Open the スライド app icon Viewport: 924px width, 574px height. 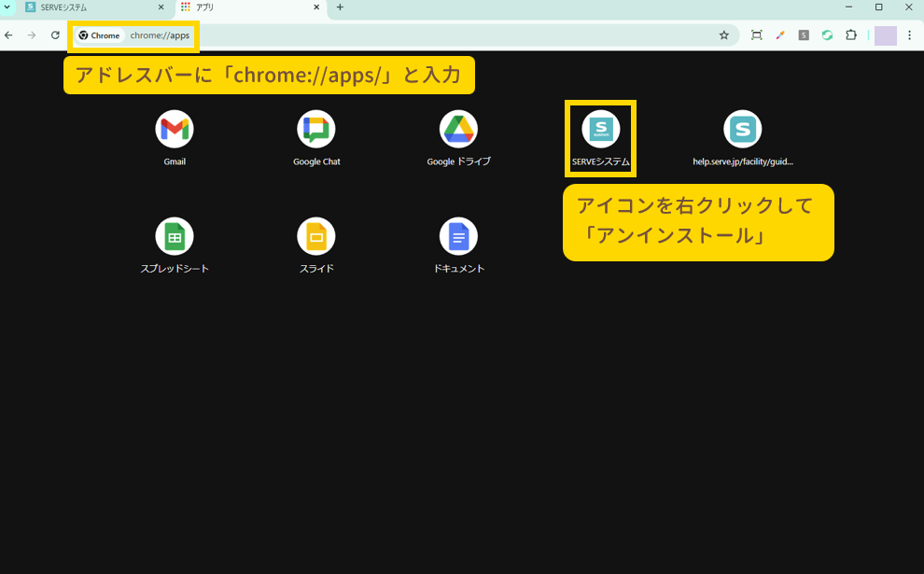(x=316, y=237)
